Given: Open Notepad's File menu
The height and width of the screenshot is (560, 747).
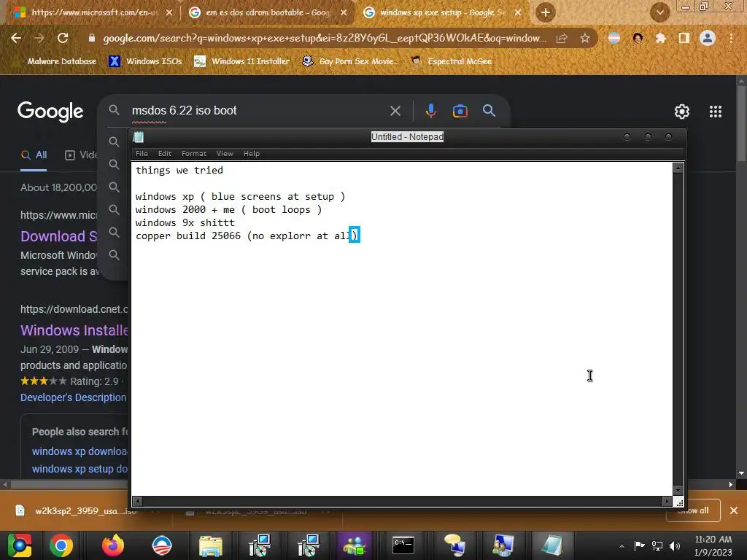Looking at the screenshot, I should (x=142, y=153).
